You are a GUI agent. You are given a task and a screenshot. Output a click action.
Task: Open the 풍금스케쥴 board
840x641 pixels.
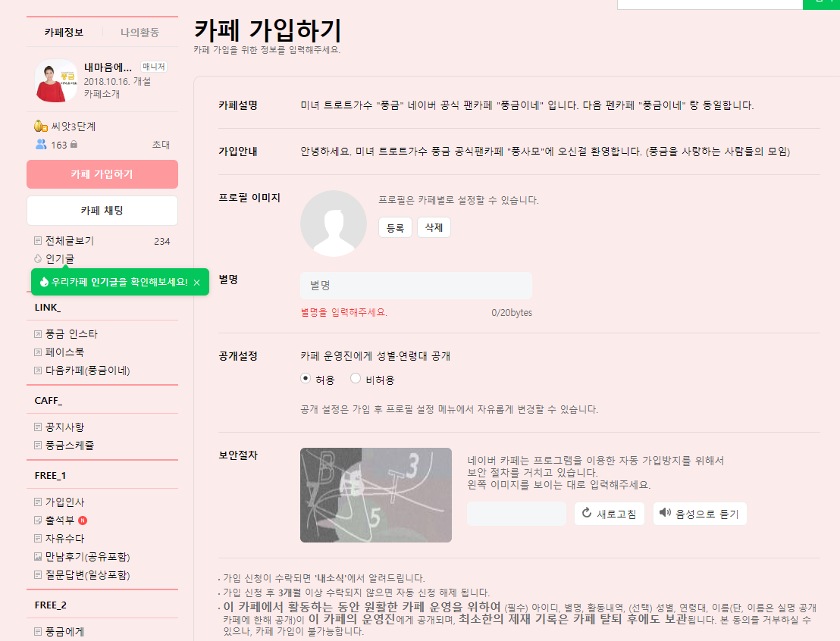pos(70,446)
